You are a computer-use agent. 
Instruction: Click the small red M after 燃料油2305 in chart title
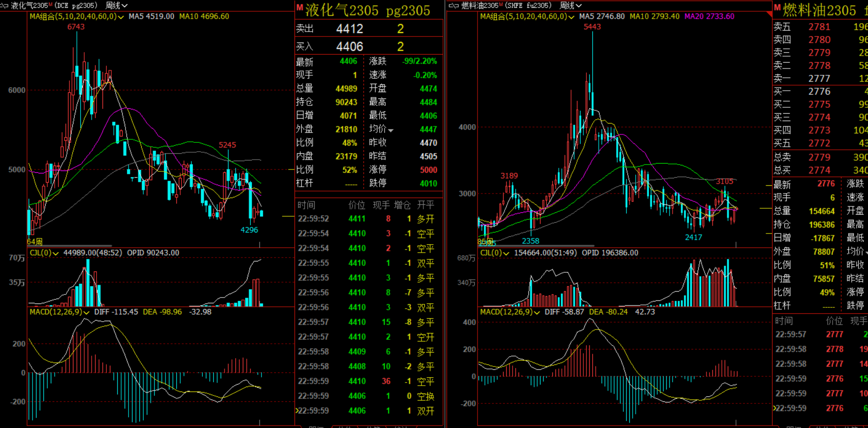501,4
